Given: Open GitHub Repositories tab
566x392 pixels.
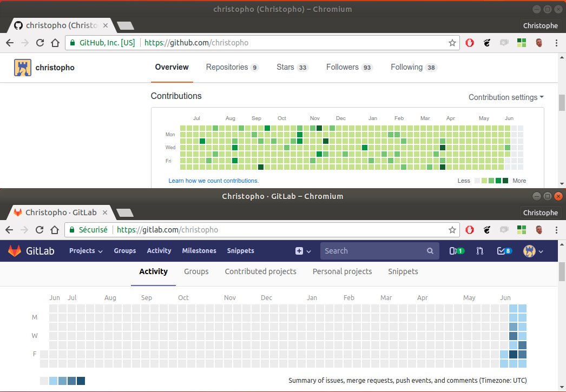Looking at the screenshot, I should [232, 67].
